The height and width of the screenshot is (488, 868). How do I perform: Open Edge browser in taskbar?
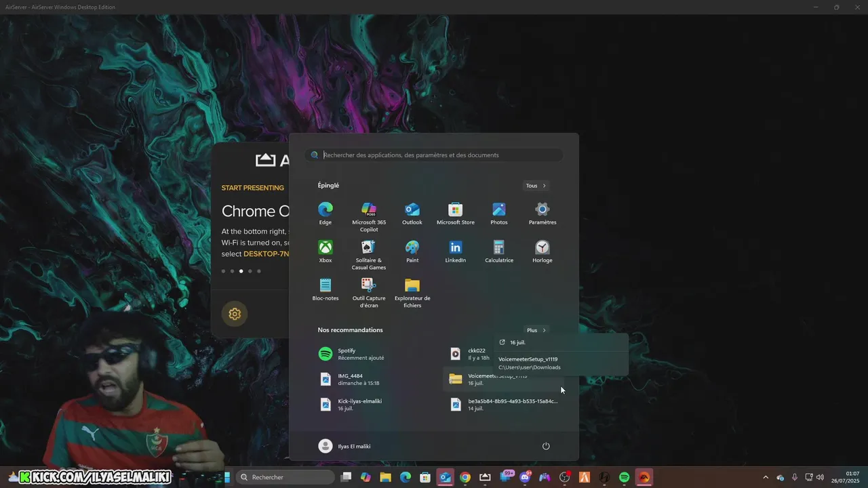(x=406, y=477)
